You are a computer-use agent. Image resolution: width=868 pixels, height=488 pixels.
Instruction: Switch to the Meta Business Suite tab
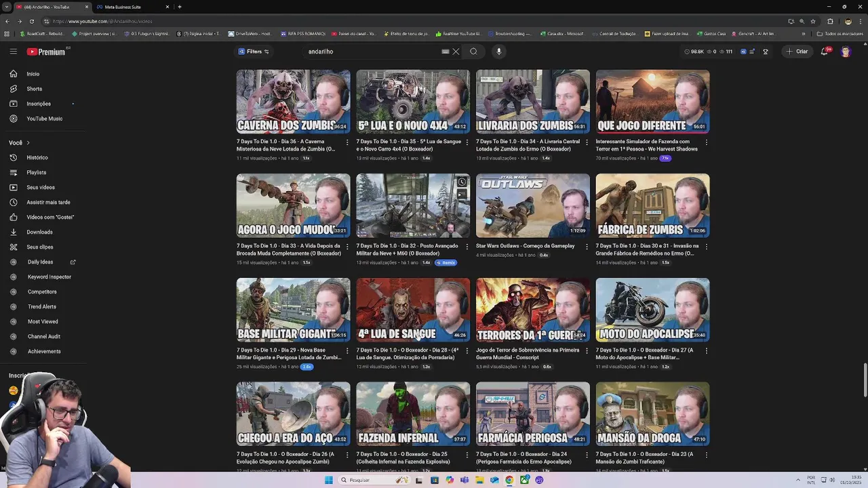(x=132, y=7)
